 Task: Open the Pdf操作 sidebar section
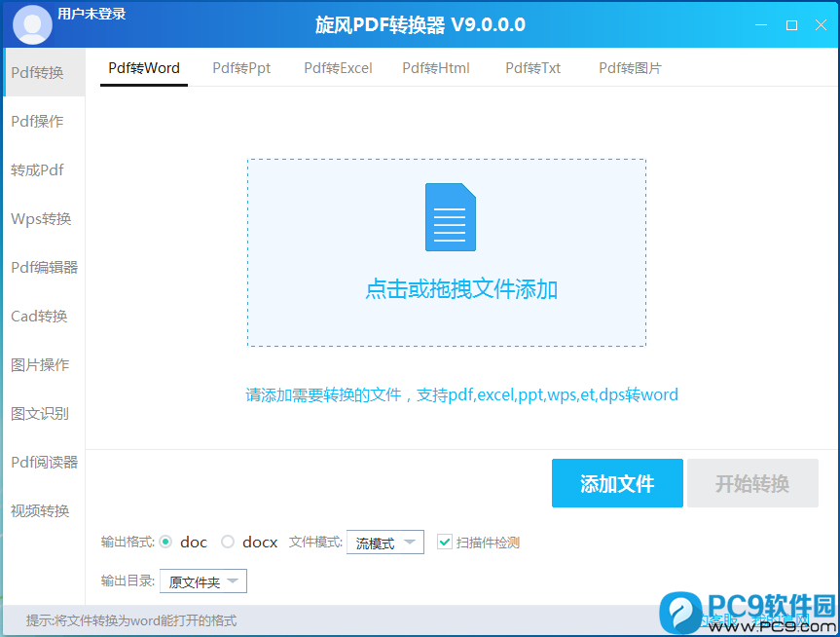[44, 121]
